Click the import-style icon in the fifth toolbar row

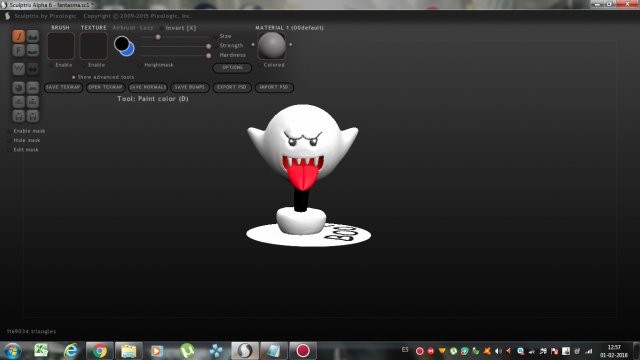click(x=18, y=102)
